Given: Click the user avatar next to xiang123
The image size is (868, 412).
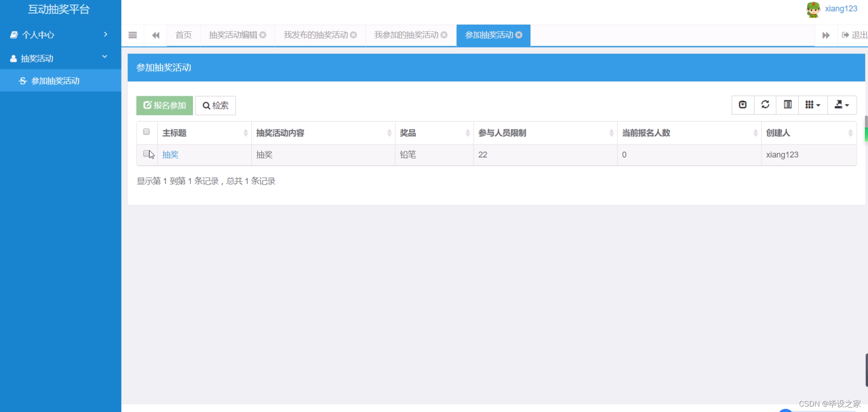Looking at the screenshot, I should 814,9.
